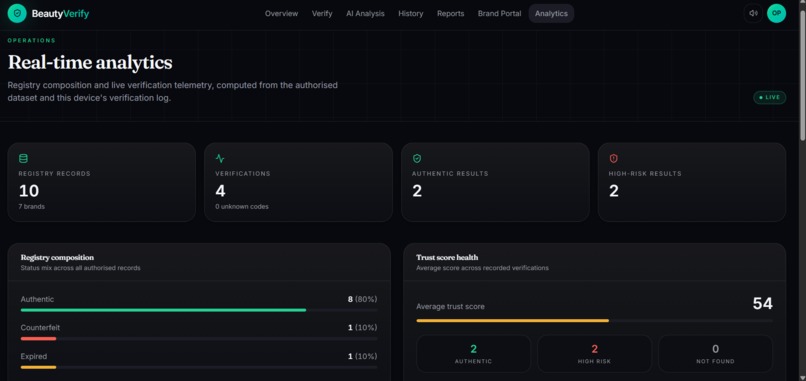806x381 pixels.
Task: Click the "0 unknown codes" text
Action: click(x=242, y=207)
